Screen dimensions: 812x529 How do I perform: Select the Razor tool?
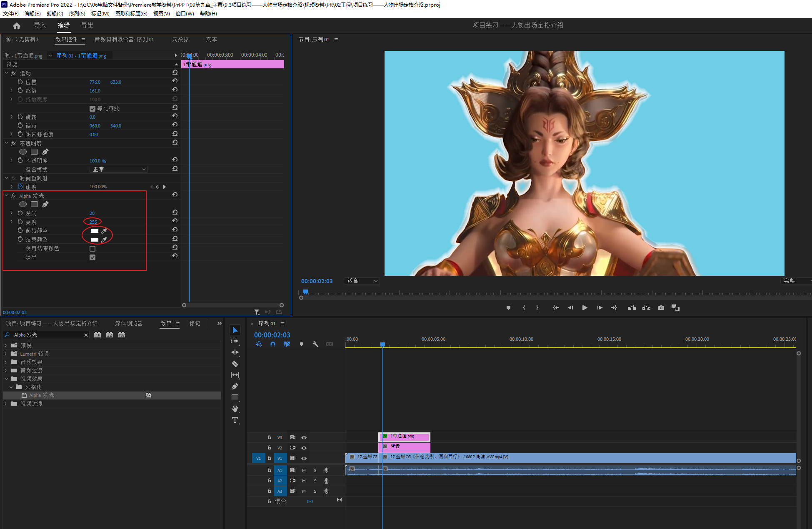coord(235,364)
